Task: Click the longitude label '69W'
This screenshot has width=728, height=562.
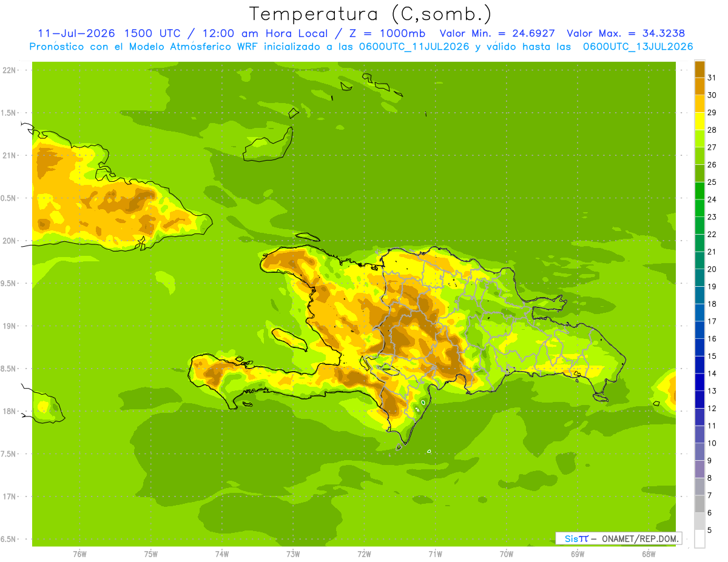Action: [578, 554]
